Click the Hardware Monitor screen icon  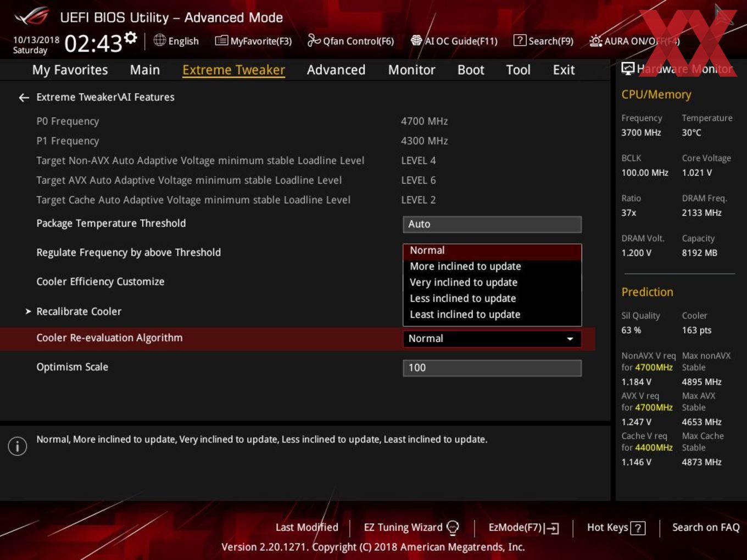coord(628,69)
